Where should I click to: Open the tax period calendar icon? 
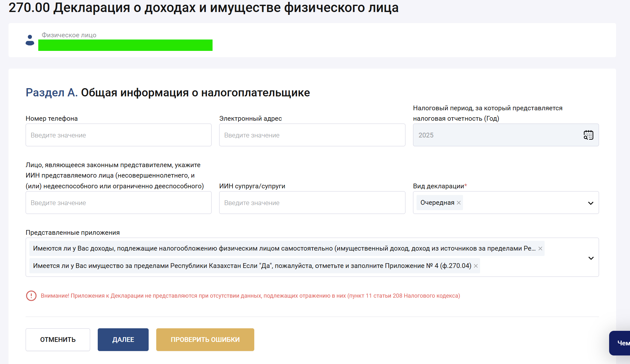588,135
